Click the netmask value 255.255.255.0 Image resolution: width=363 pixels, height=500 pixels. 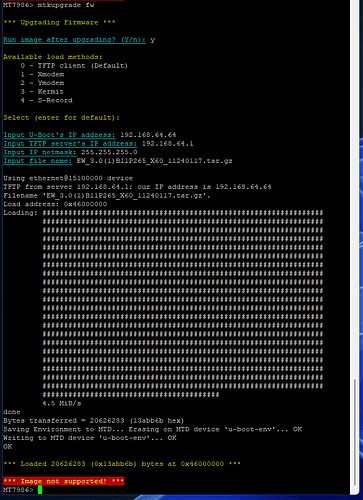tap(109, 152)
